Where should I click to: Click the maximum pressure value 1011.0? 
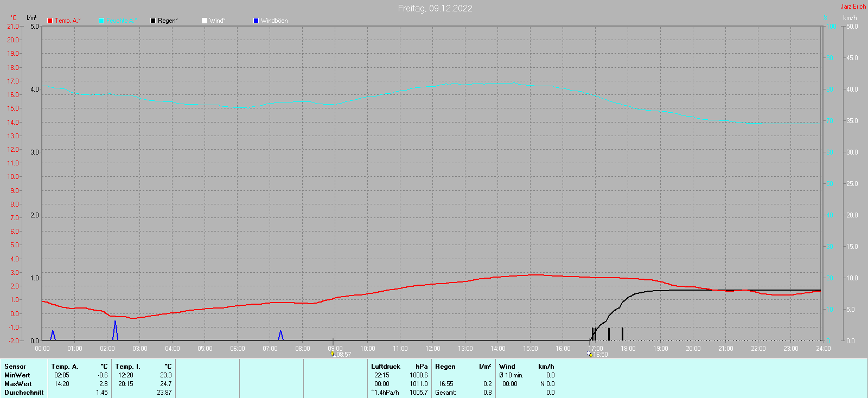click(x=419, y=384)
